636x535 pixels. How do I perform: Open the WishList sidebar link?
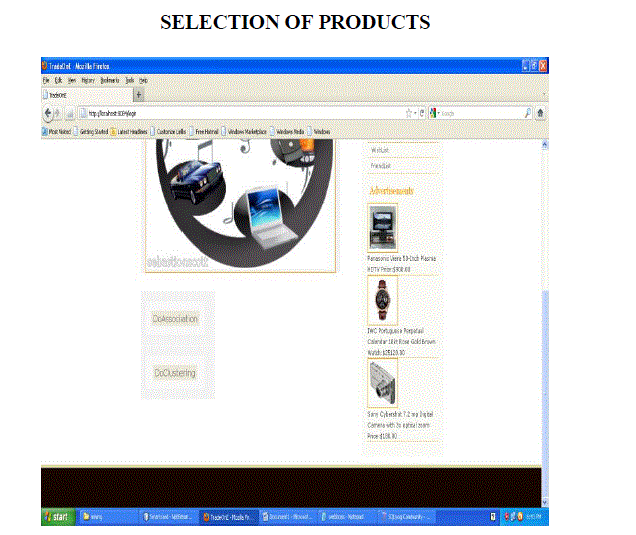tap(381, 151)
